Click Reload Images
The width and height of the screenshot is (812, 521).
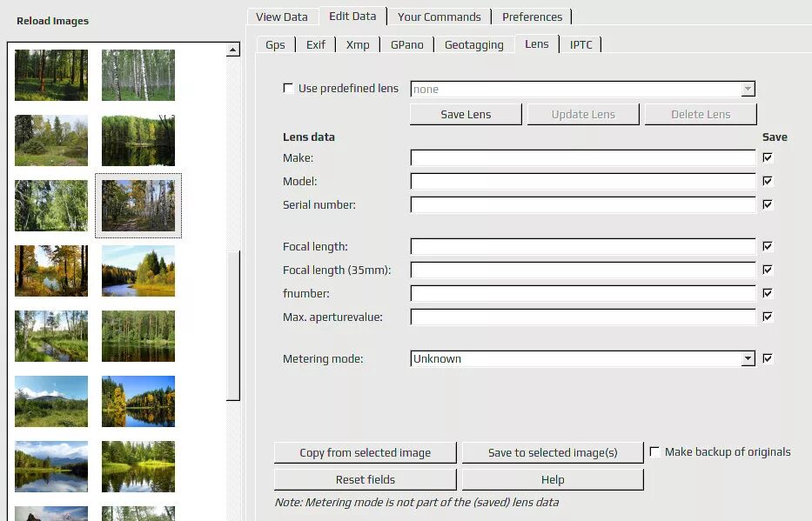(x=52, y=21)
